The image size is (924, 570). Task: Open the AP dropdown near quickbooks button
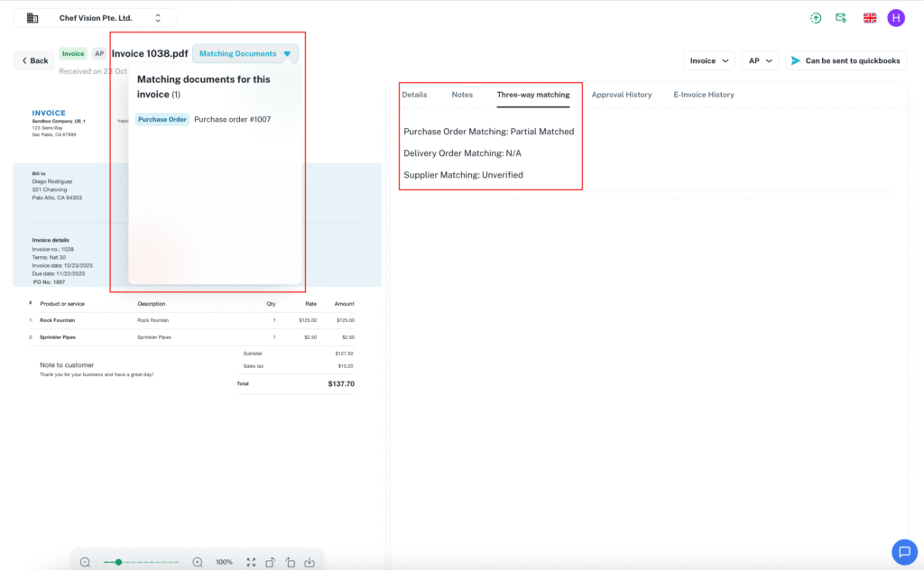pos(760,59)
